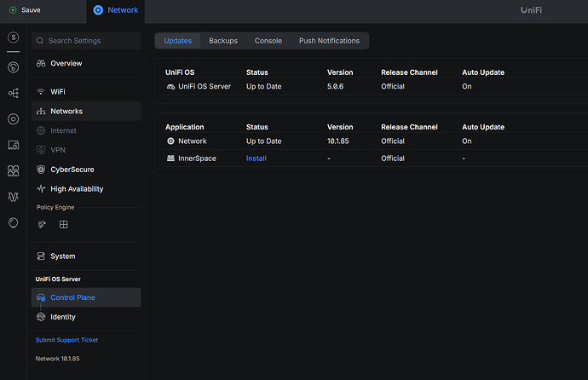Viewport: 588px width, 380px height.
Task: Click the Internet globe icon in sidebar
Action: coord(41,131)
